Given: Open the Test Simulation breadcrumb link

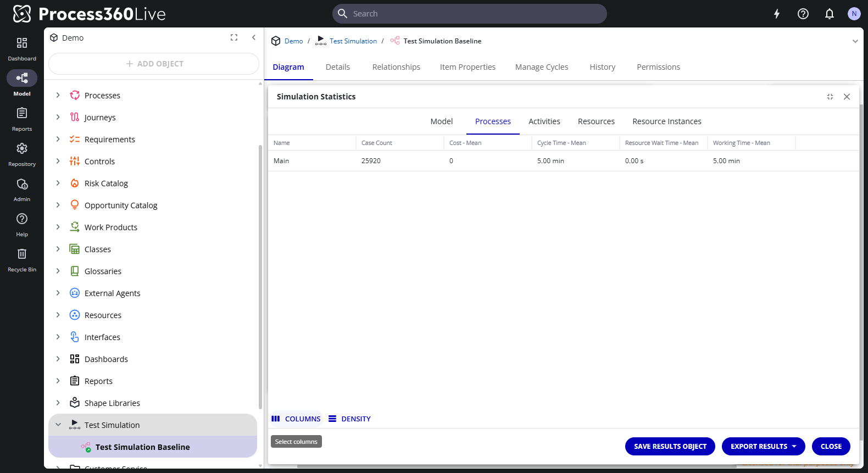Looking at the screenshot, I should [353, 41].
